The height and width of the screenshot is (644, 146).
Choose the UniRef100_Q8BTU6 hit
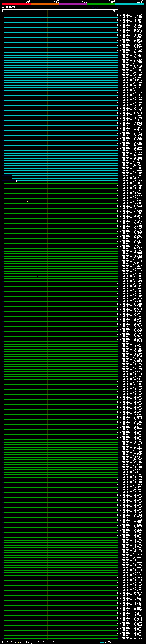tap(131, 417)
